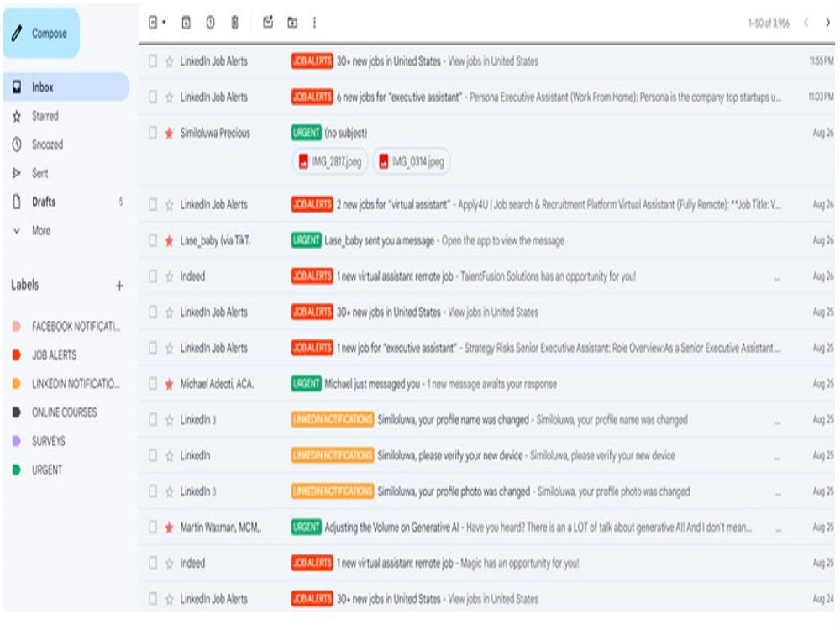Click the select-all checkbox in toolbar
The width and height of the screenshot is (840, 630).
[x=153, y=23]
